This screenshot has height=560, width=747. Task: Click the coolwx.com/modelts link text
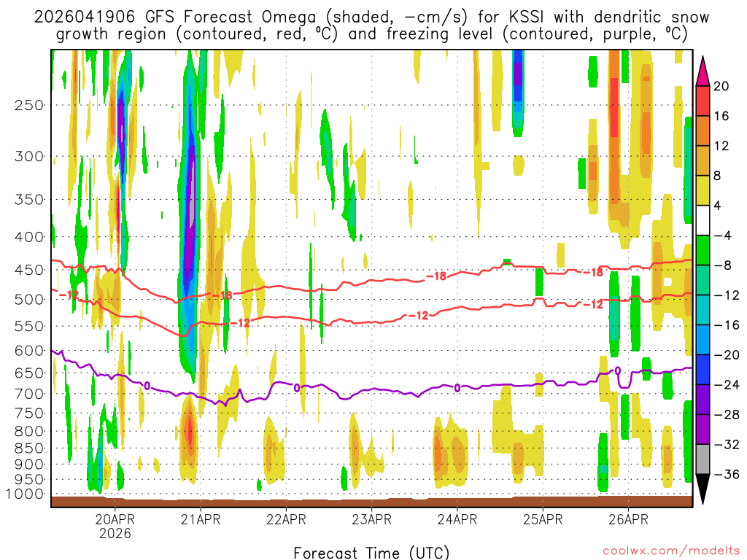[671, 551]
